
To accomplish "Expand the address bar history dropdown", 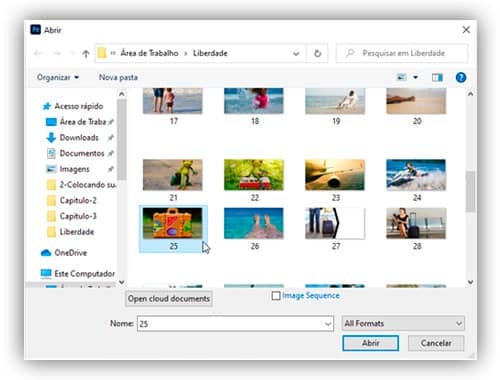I will [x=296, y=53].
